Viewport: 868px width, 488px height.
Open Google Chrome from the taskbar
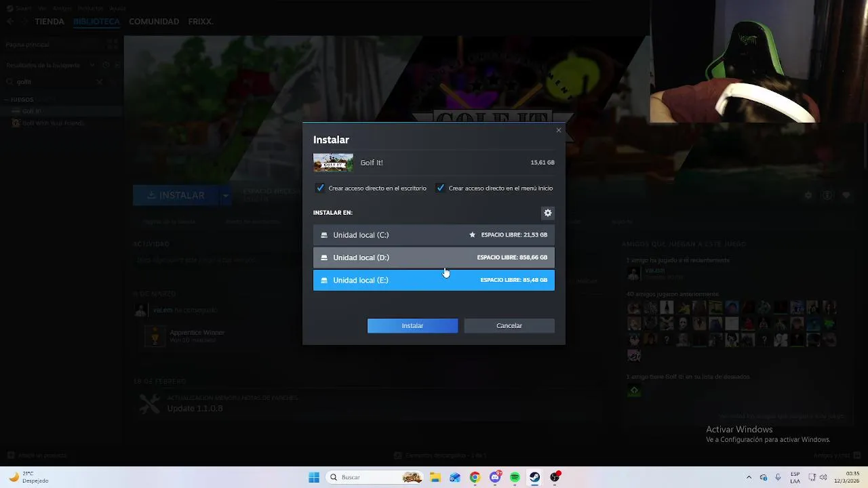click(x=475, y=477)
